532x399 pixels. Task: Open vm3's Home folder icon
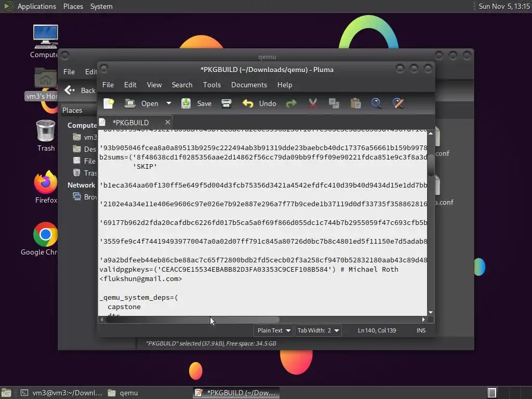44,84
